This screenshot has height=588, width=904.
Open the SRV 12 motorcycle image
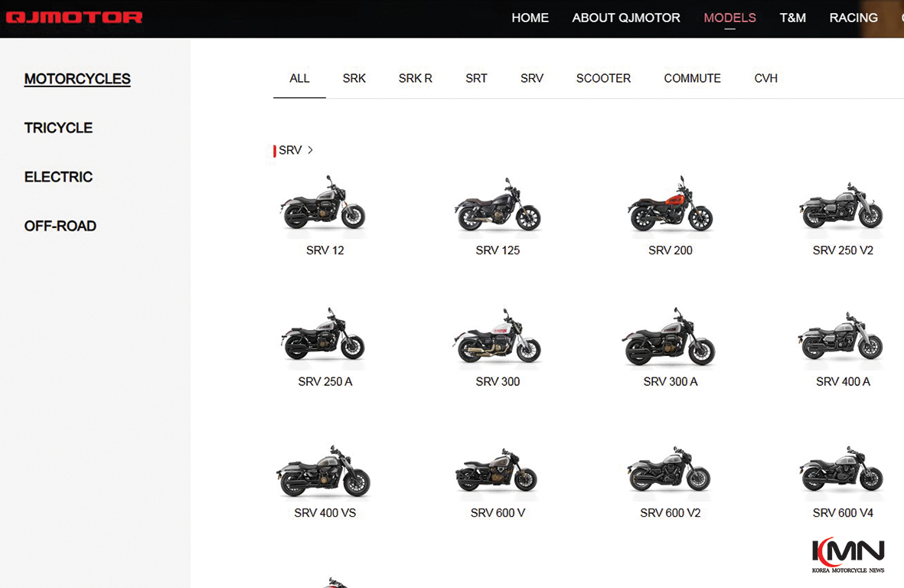coord(324,204)
